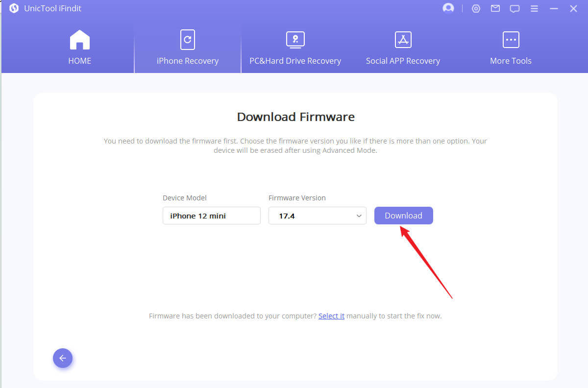Switch to the iPhone Recovery tab
Viewport: 588px width, 388px height.
188,48
